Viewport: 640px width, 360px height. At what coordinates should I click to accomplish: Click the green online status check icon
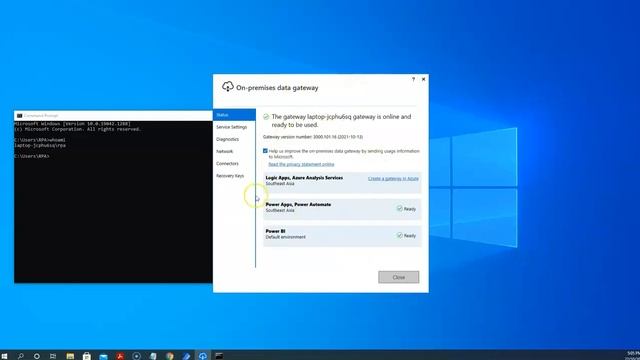click(266, 117)
